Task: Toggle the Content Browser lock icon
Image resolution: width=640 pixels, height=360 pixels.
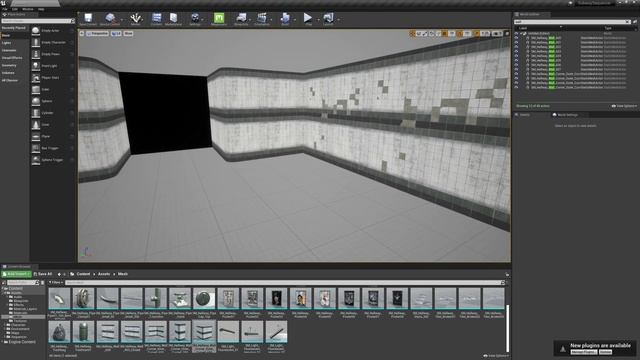Action: point(507,274)
